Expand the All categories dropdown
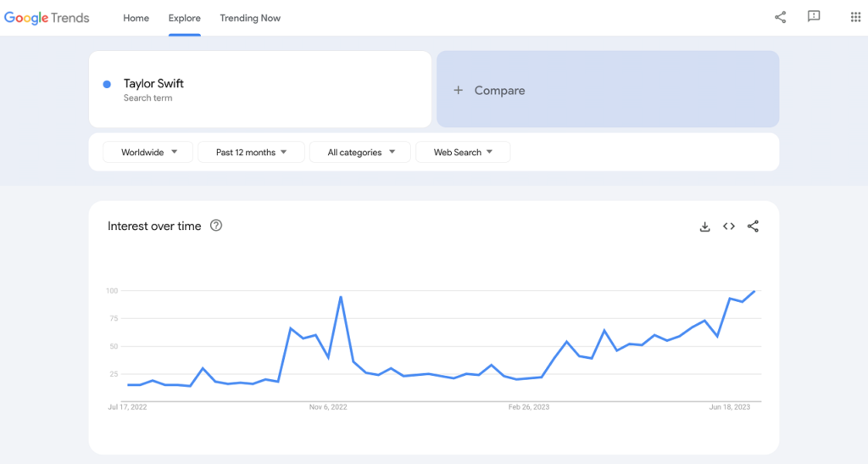 click(359, 153)
